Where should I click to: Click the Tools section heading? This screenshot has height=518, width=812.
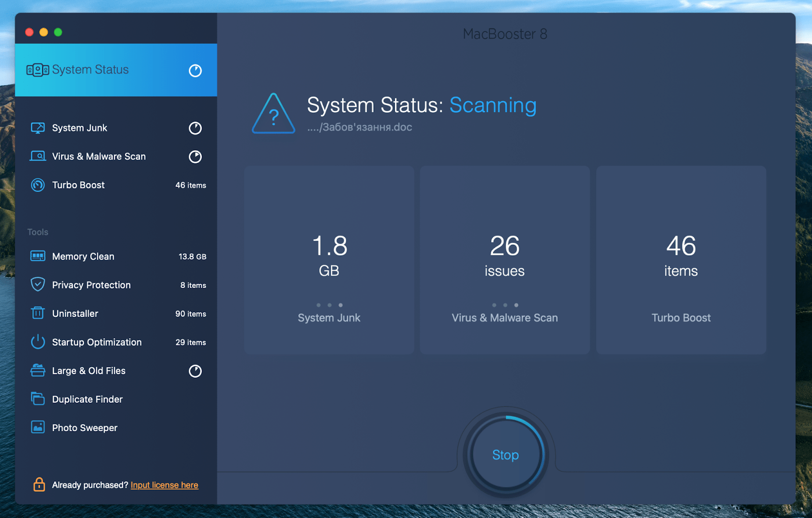pyautogui.click(x=38, y=232)
